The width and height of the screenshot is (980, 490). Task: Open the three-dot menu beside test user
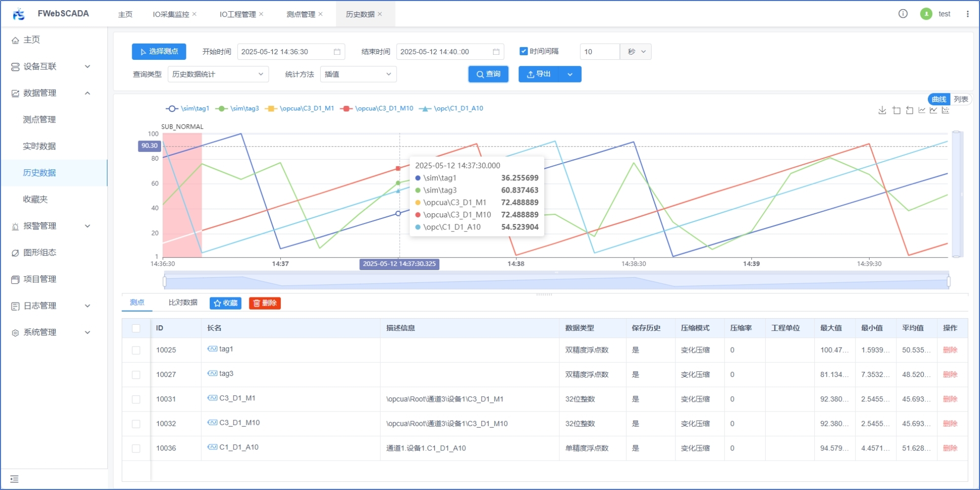click(967, 14)
